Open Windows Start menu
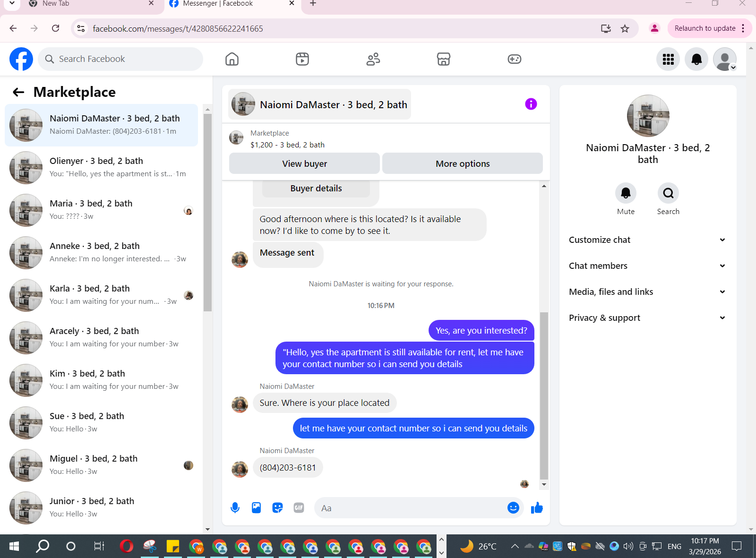 point(14,546)
